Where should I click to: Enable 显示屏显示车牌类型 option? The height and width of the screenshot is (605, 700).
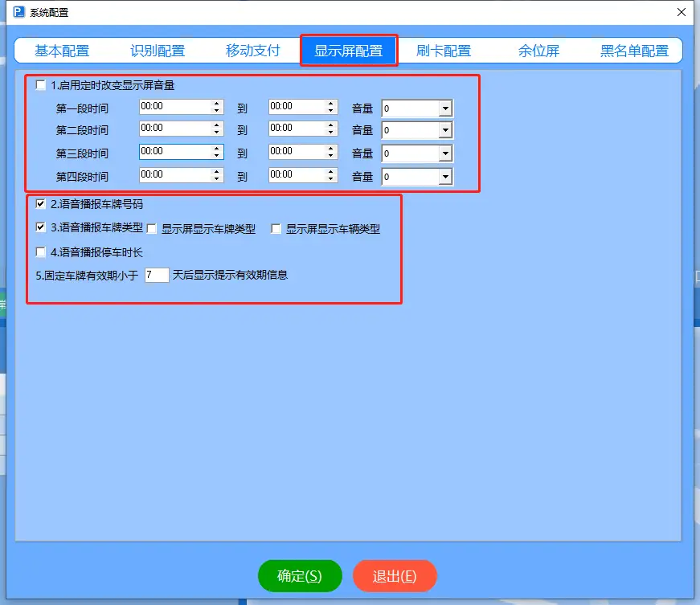151,227
